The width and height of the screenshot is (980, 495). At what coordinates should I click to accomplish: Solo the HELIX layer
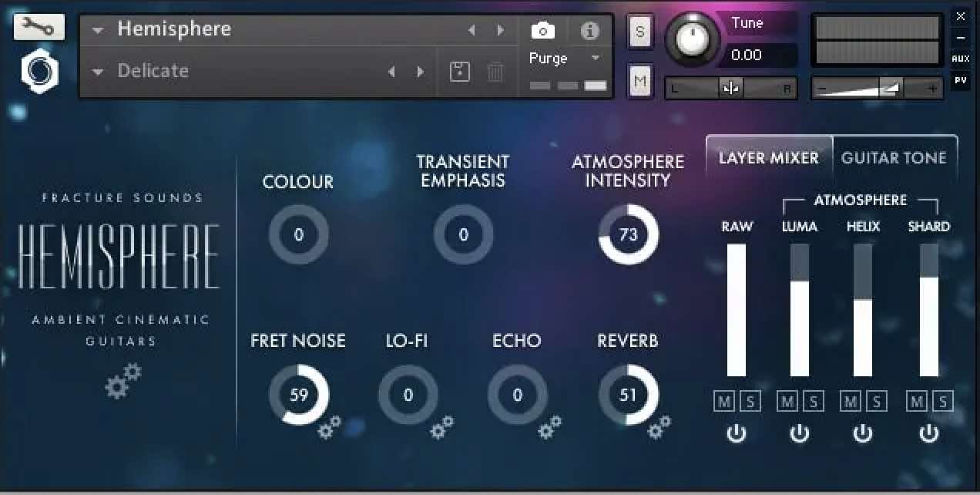pos(876,401)
